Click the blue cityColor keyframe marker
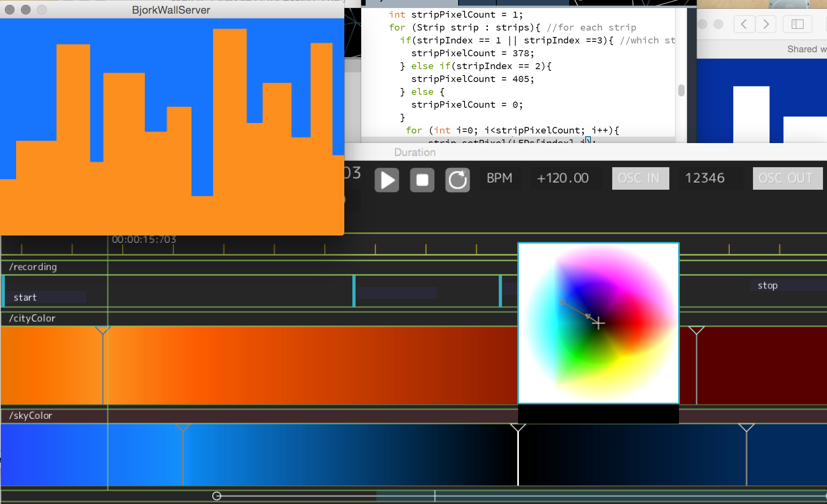The height and width of the screenshot is (504, 827). [x=103, y=330]
